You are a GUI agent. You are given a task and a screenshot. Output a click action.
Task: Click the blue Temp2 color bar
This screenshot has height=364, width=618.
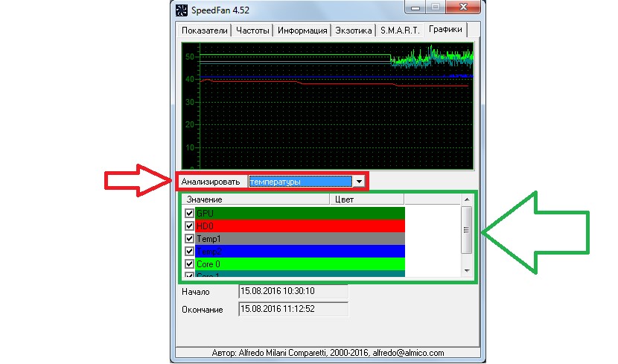(300, 251)
